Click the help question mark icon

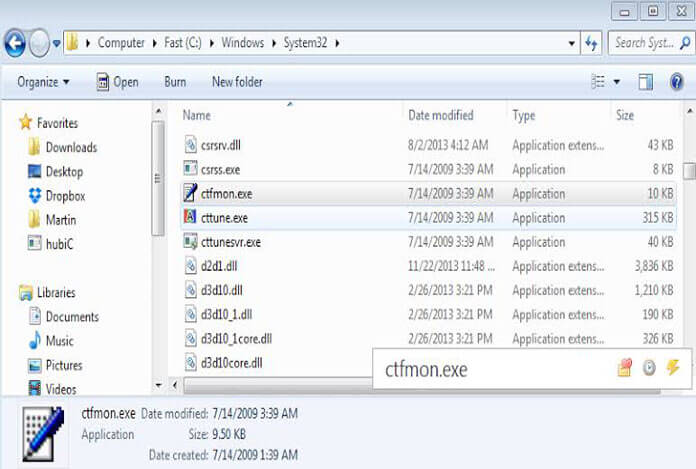pos(677,82)
